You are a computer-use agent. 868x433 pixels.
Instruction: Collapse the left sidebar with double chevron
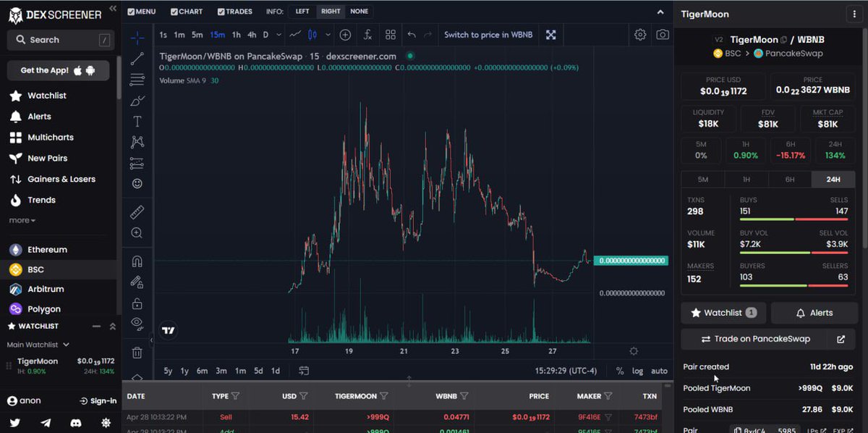113,9
